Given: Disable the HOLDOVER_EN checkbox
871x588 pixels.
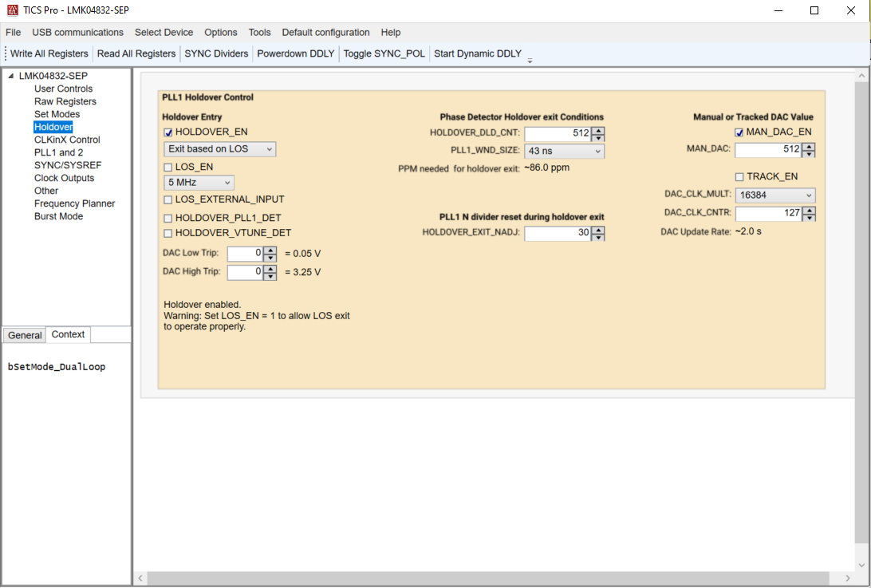Looking at the screenshot, I should click(x=167, y=131).
